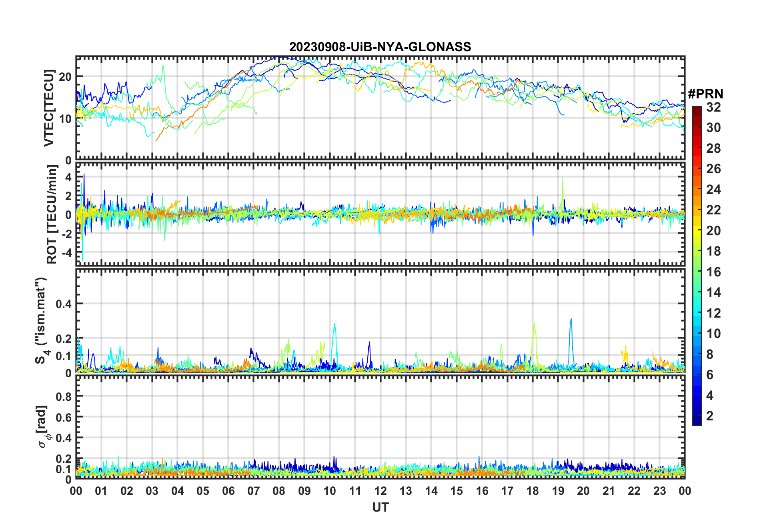Click hour label 11 on the UT axis
Image resolution: width=761 pixels, height=532 pixels.
click(x=355, y=491)
